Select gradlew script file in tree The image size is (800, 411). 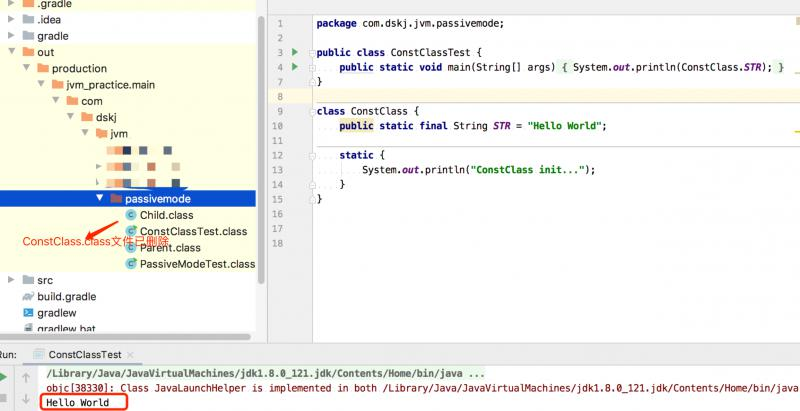point(50,313)
